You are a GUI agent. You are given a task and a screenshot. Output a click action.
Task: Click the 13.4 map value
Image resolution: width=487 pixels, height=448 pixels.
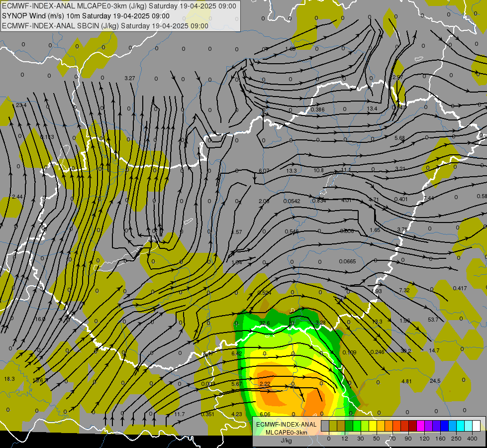[x=372, y=109]
